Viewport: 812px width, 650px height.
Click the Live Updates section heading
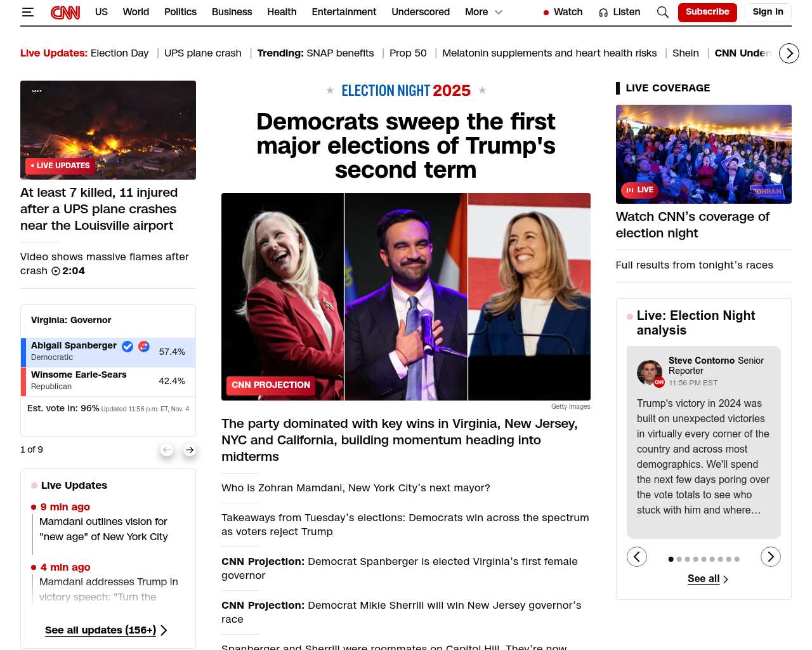pos(74,486)
